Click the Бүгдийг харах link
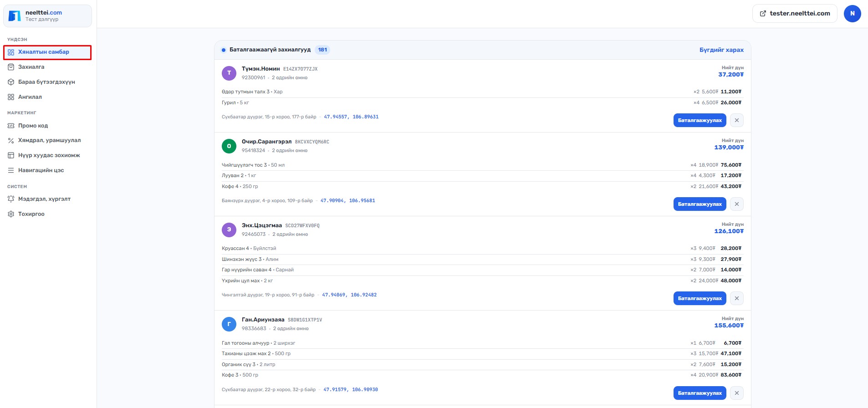Screen dimensions: 868x408 pyautogui.click(x=721, y=50)
